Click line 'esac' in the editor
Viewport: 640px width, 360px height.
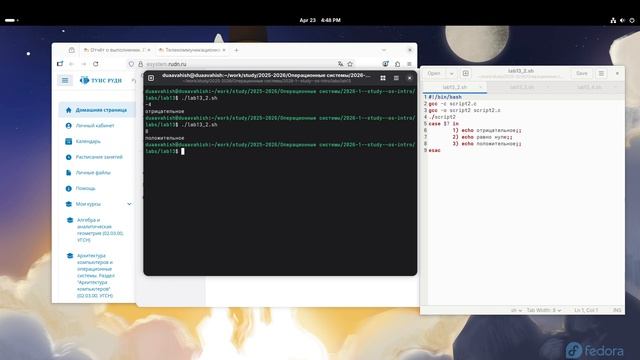(434, 150)
